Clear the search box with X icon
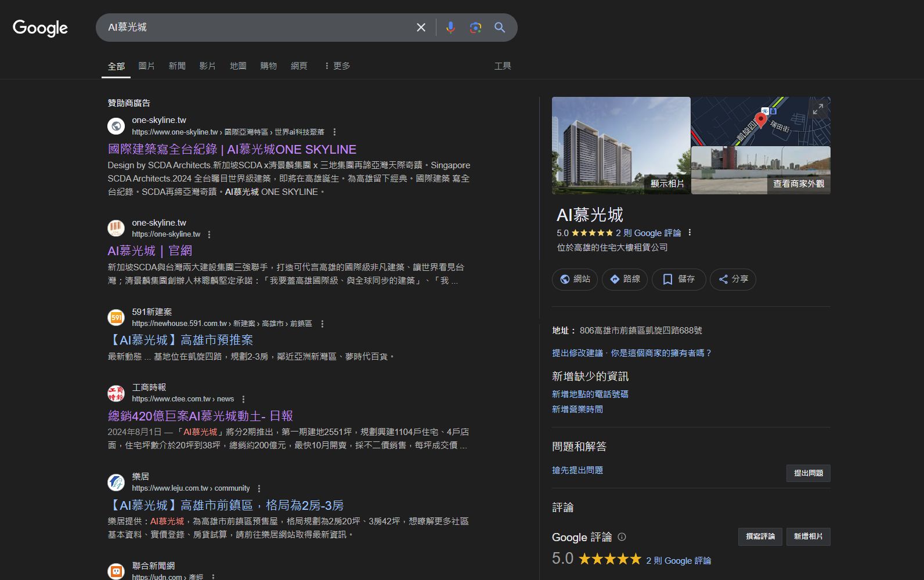This screenshot has width=924, height=580. click(421, 27)
